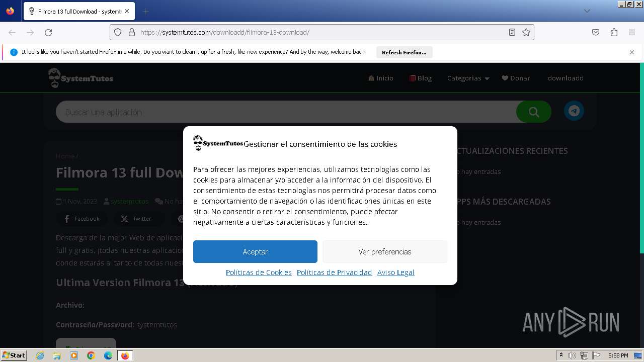
Task: Share on Facebook button
Action: tap(82, 219)
